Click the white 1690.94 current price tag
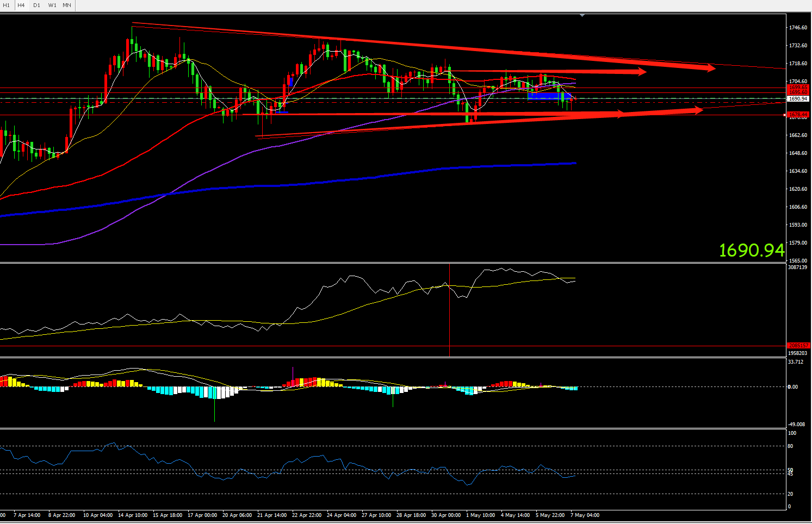This screenshot has height=524, width=812. (x=798, y=99)
